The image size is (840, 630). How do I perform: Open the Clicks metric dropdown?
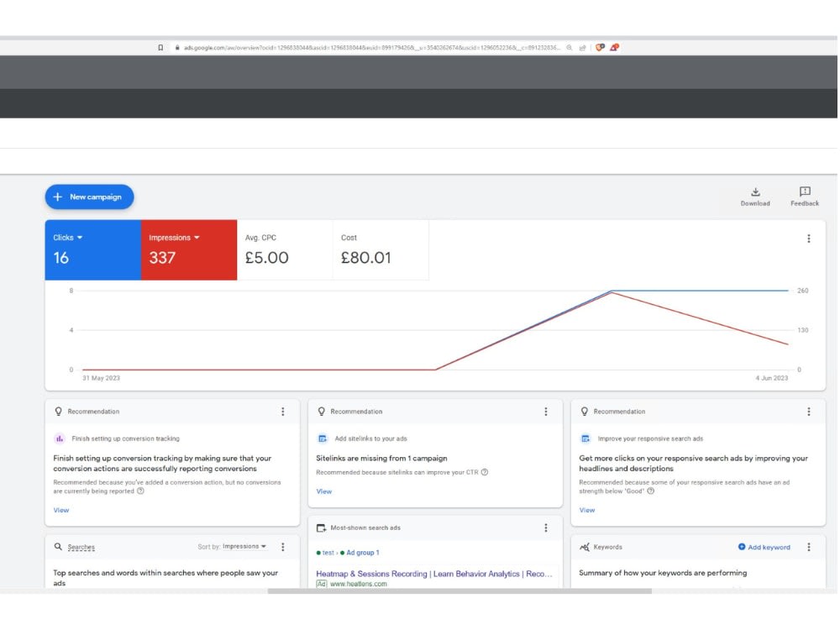68,238
